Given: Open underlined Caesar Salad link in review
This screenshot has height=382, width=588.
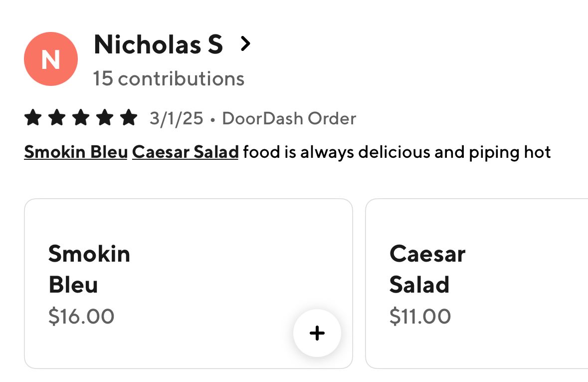Looking at the screenshot, I should pyautogui.click(x=185, y=152).
